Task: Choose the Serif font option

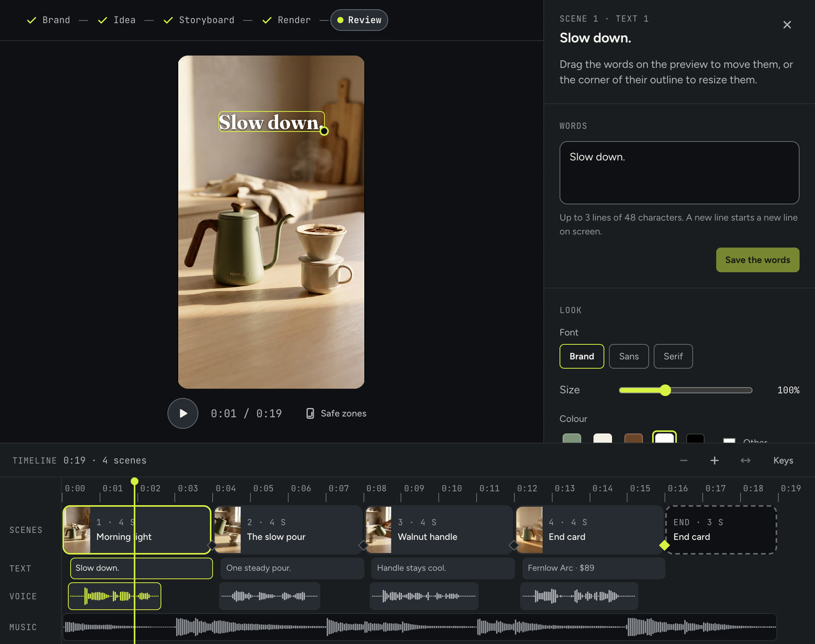Action: [x=673, y=356]
